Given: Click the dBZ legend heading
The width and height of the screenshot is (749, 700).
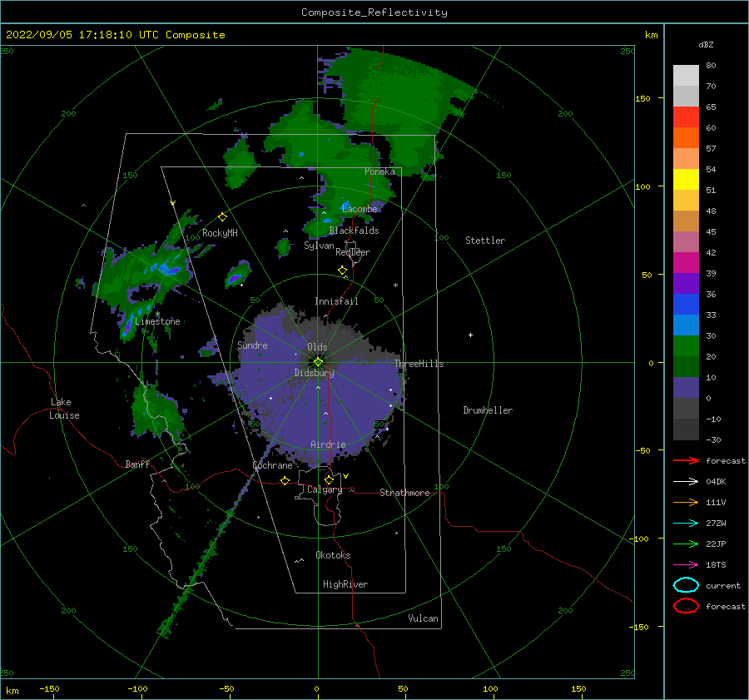Looking at the screenshot, I should pos(706,44).
